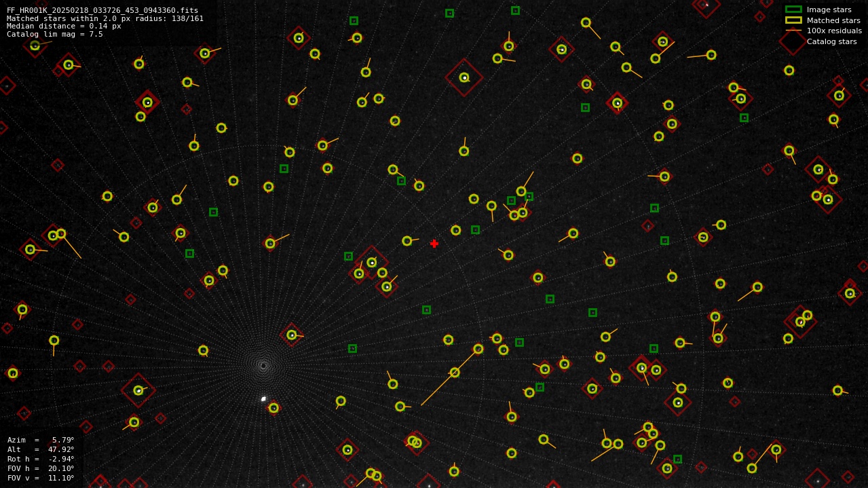The width and height of the screenshot is (868, 488).
Task: Click the yellow Matched stars legend marker
Action: pyautogui.click(x=793, y=20)
